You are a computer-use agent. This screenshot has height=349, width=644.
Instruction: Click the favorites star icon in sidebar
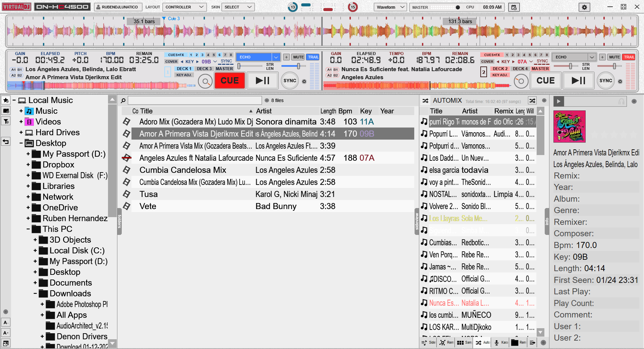click(x=6, y=100)
